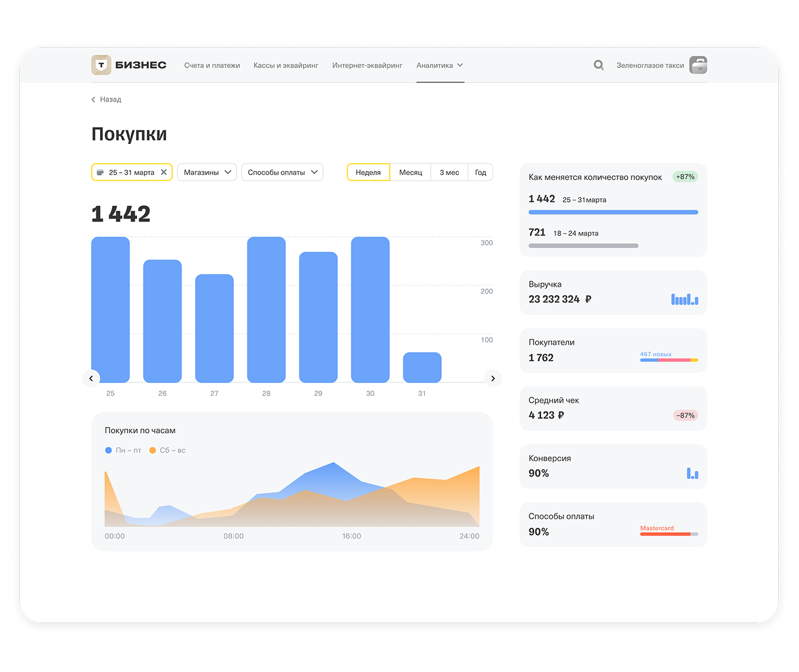The image size is (799, 672).
Task: Open Счета и платежи menu item
Action: 212,65
